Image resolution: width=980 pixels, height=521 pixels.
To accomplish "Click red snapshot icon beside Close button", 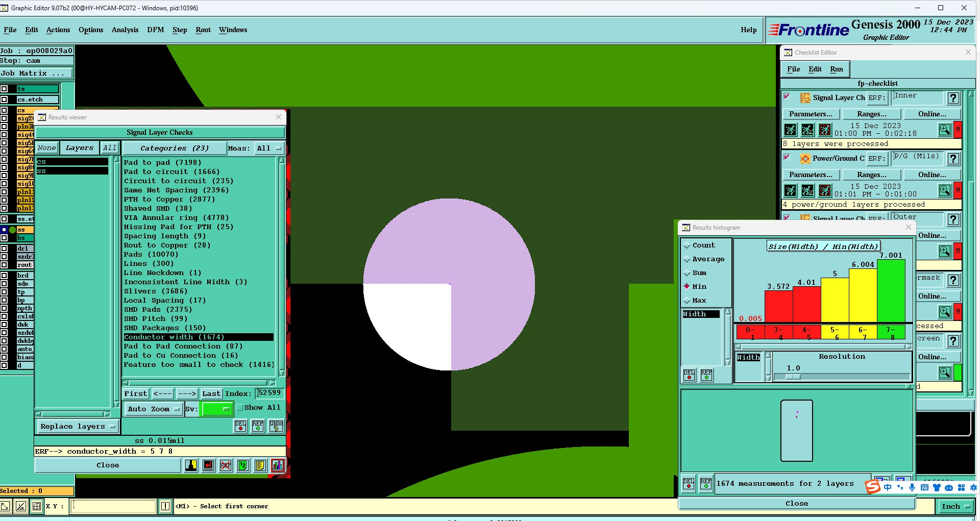I will [x=208, y=465].
